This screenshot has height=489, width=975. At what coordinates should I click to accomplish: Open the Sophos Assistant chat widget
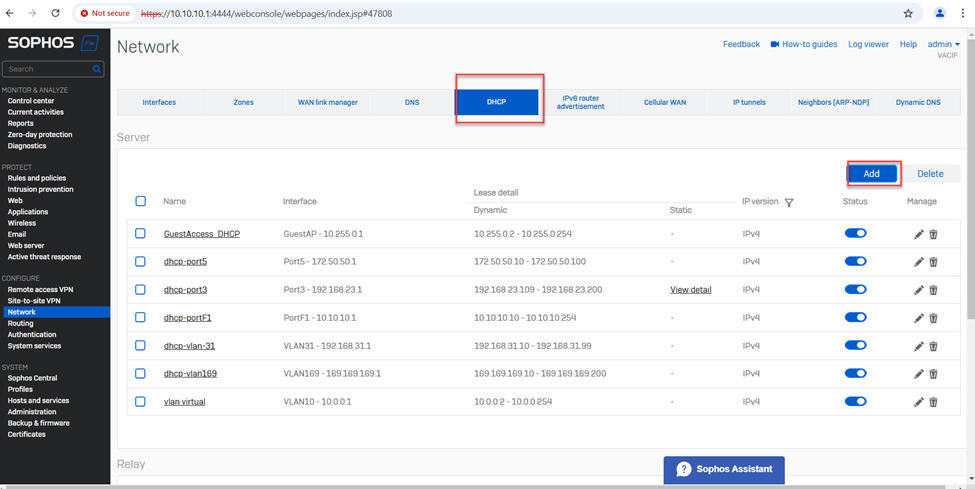pyautogui.click(x=724, y=469)
